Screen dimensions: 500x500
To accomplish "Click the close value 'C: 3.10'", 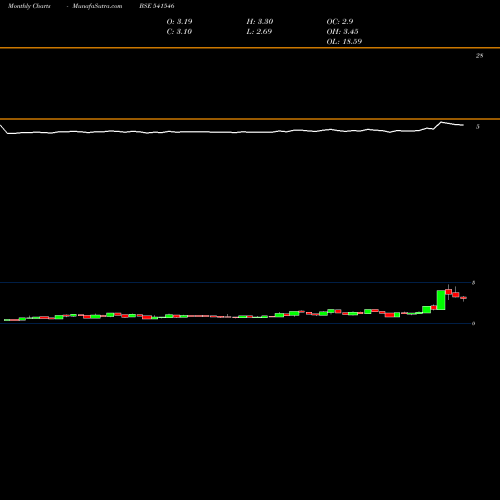I will pyautogui.click(x=179, y=31).
